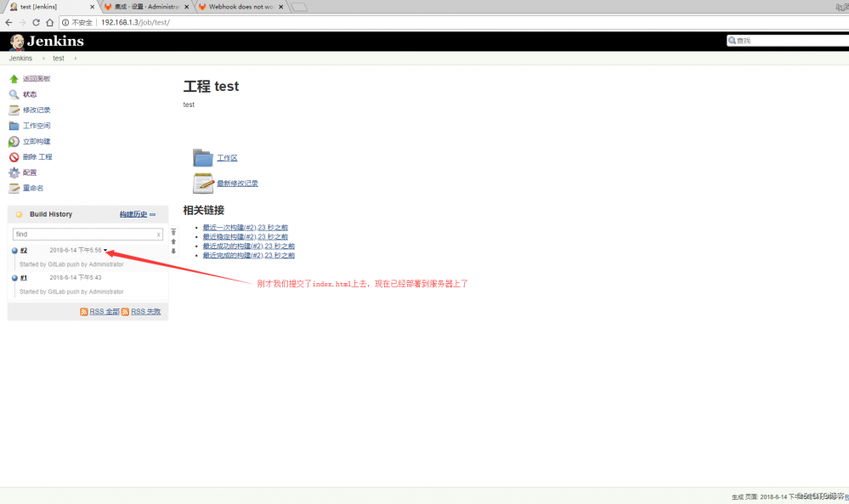Open the 状态 status link
Image resolution: width=849 pixels, height=504 pixels.
point(30,94)
